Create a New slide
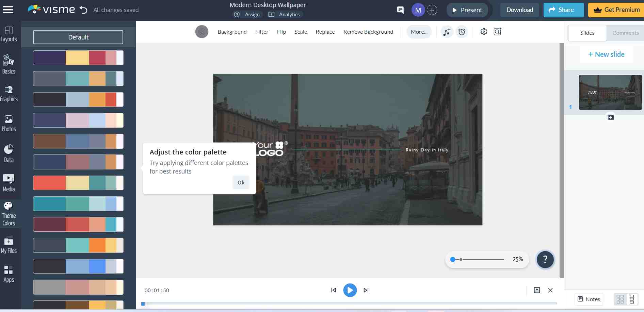This screenshot has height=312, width=644. coord(606,54)
